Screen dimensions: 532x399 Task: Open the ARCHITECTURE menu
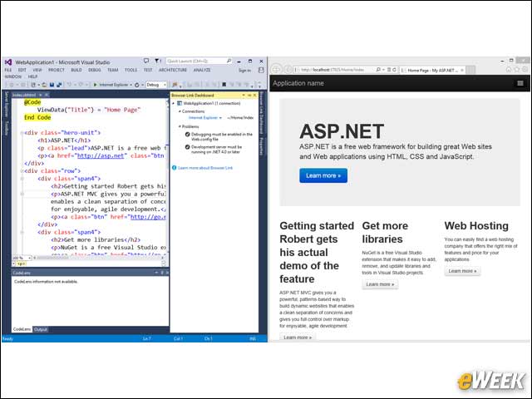tap(173, 70)
